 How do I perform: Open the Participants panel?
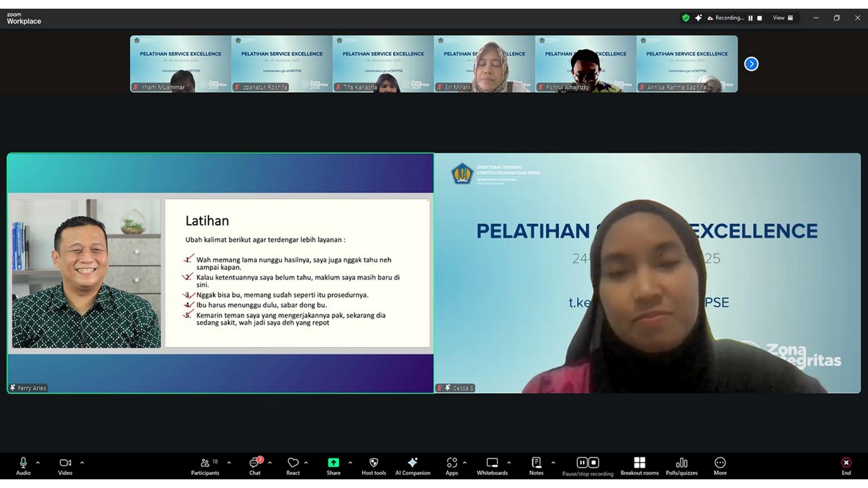pos(205,466)
